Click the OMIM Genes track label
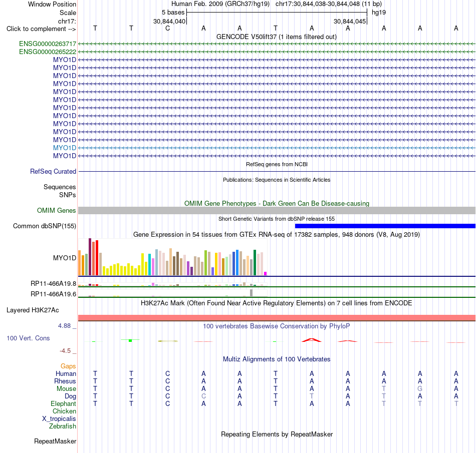The width and height of the screenshot is (476, 453). click(x=56, y=210)
